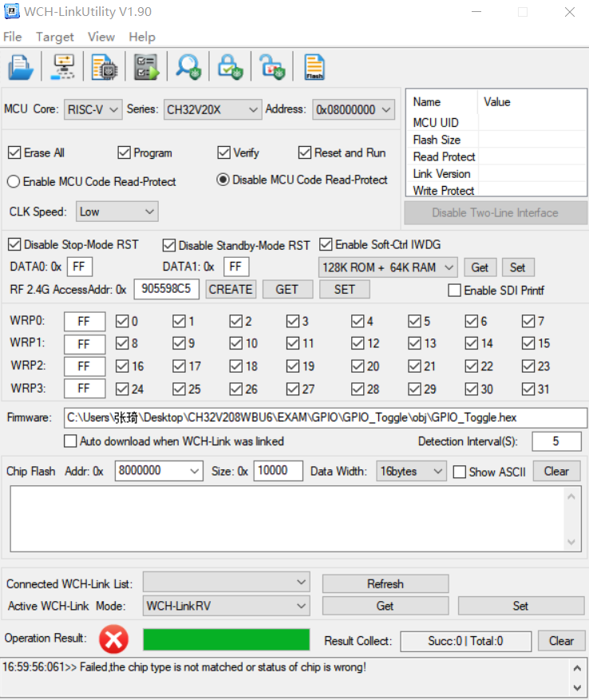Open the View menu

[x=101, y=37]
